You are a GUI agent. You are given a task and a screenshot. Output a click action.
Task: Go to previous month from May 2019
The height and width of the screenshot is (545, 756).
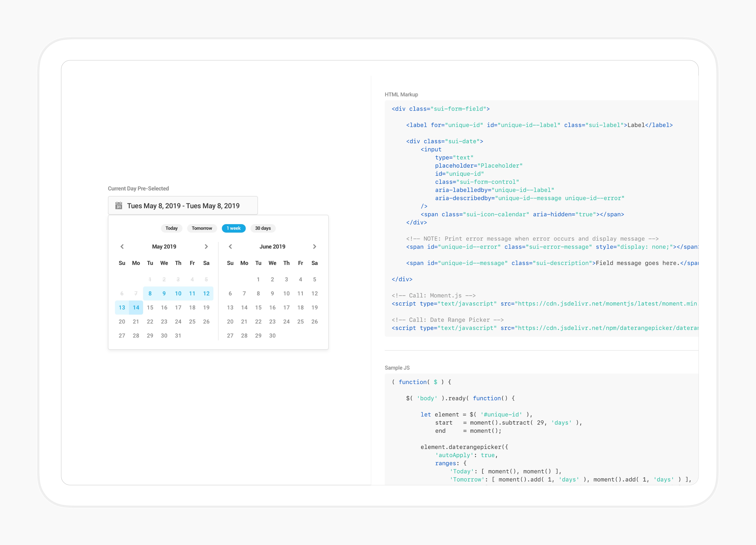point(122,247)
